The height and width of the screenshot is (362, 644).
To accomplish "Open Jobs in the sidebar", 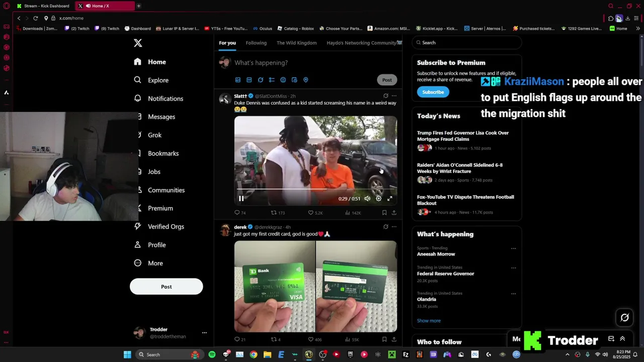I will coord(154,172).
